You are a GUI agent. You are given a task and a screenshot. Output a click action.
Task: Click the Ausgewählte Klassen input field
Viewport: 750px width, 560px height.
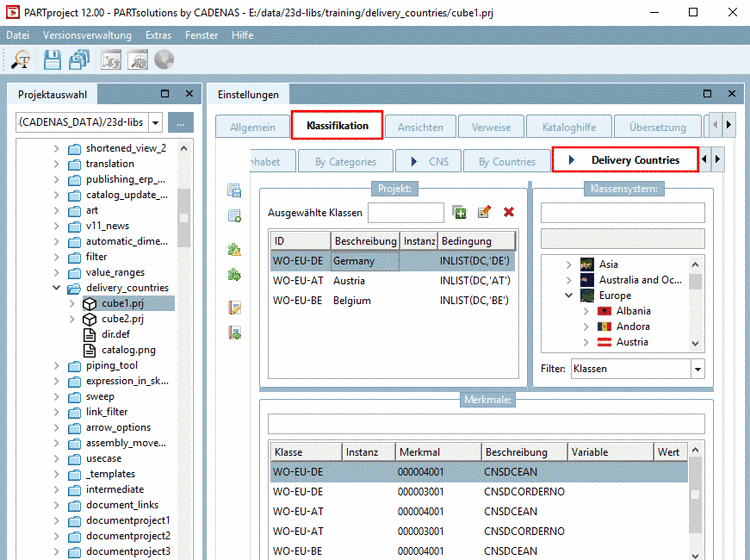point(406,212)
